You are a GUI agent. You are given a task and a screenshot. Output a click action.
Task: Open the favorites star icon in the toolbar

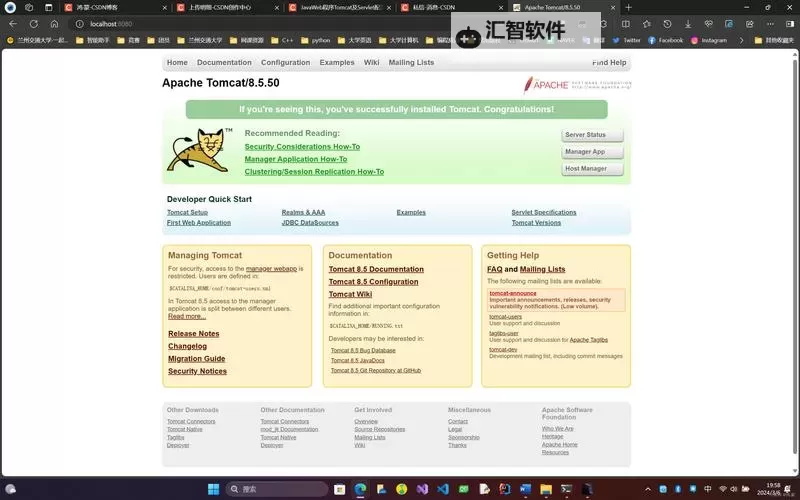[646, 24]
